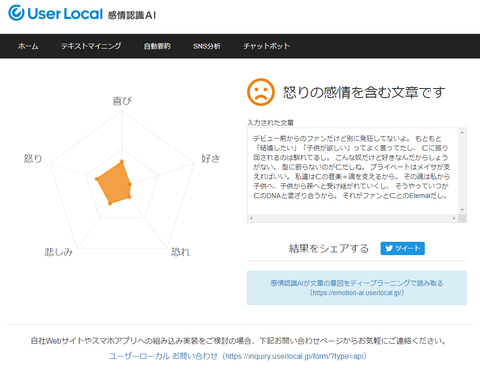This screenshot has width=480, height=376.
Task: Click the orange radar chart polygon
Action: (115, 183)
